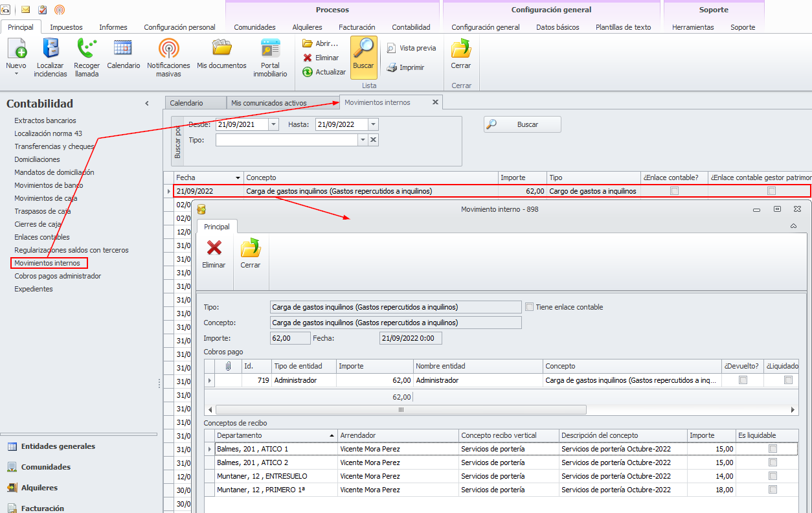
Task: Open the Calendario ribbon icon
Action: tap(123, 49)
